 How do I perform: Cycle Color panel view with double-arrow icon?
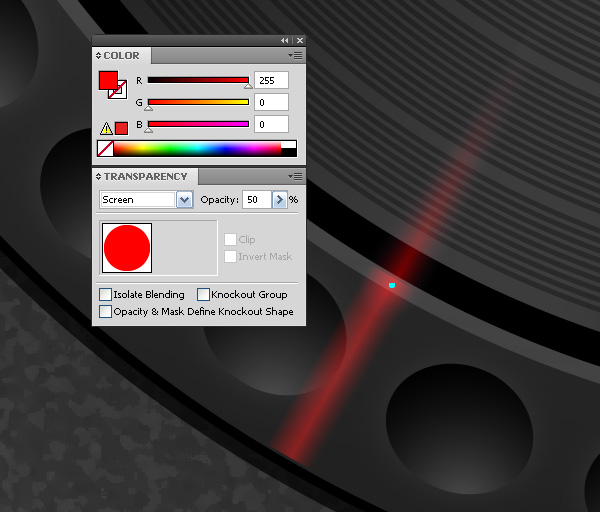coord(98,55)
